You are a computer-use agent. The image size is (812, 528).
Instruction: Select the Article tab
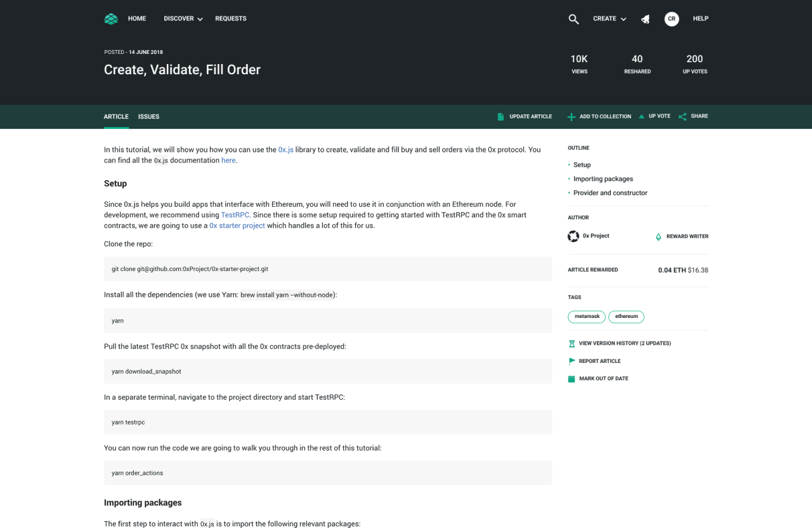pos(116,117)
